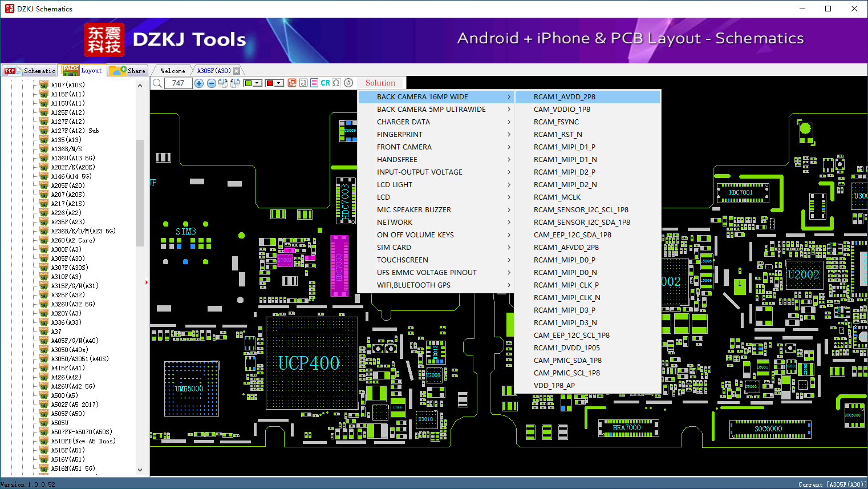Choose RCAM1_AVDD_2P8 from the submenu
This screenshot has width=868, height=489.
pyautogui.click(x=587, y=97)
